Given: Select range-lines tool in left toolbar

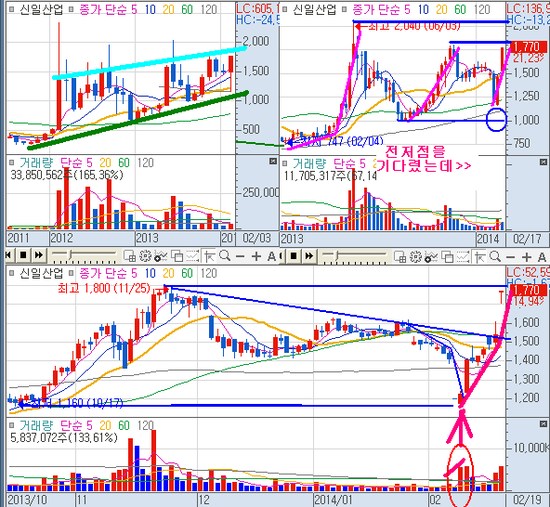Looking at the screenshot, I should tap(193, 256).
